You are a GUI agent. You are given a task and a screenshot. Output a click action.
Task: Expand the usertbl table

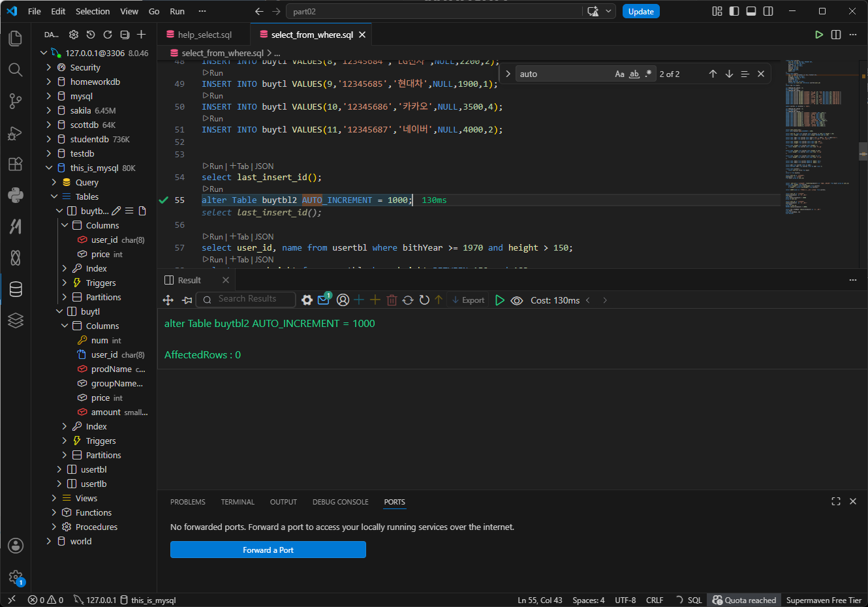(59, 469)
